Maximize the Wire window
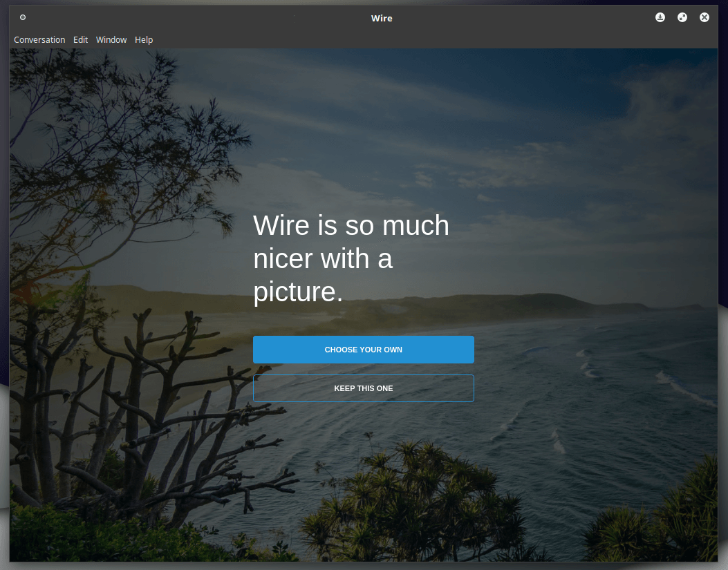728x570 pixels. coord(682,18)
